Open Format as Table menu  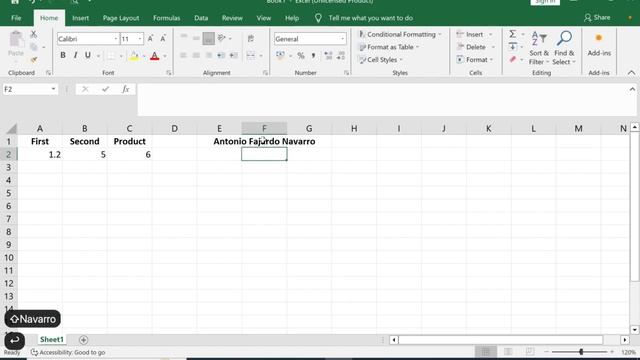(389, 47)
